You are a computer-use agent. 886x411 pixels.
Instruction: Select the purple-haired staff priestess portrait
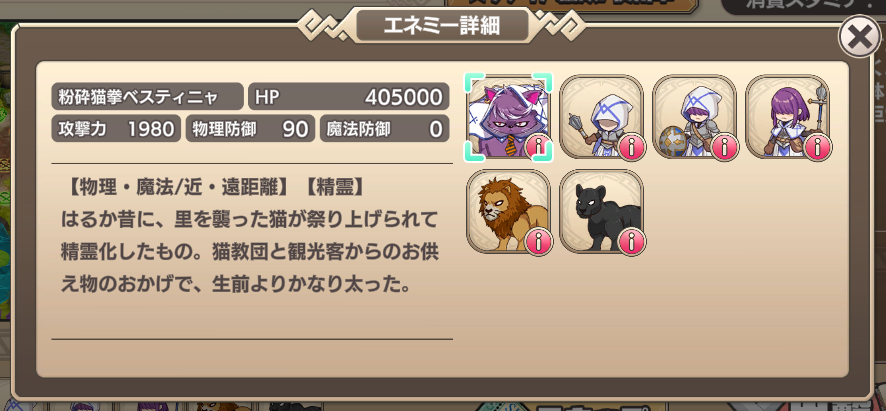788,117
